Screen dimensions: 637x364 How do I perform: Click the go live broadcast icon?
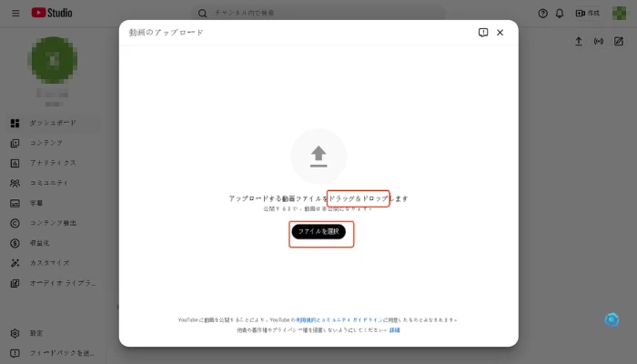(x=599, y=41)
